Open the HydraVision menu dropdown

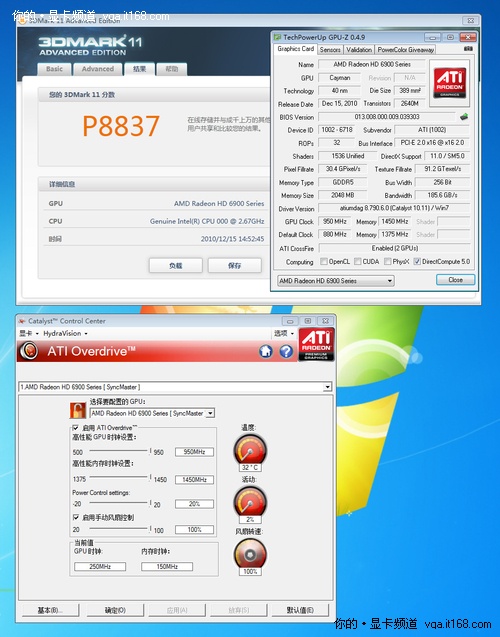tap(65, 333)
